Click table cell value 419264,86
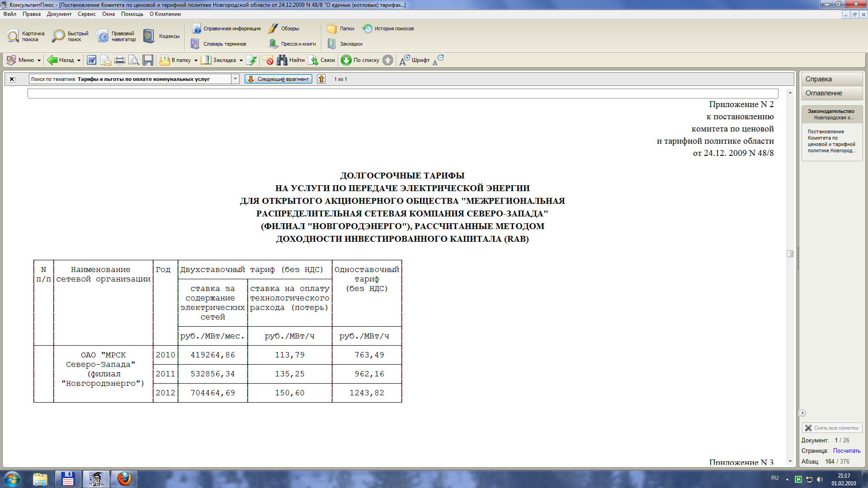The width and height of the screenshot is (868, 488). (x=213, y=355)
